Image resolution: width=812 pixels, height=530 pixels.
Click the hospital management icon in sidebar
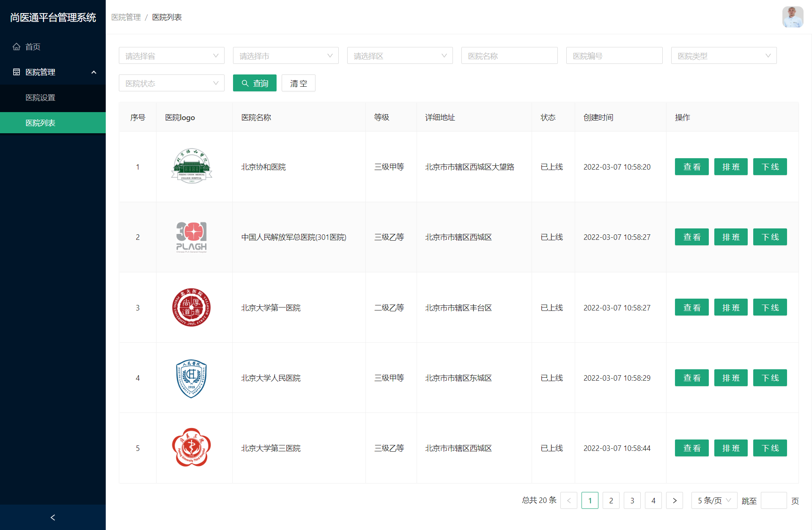click(16, 72)
